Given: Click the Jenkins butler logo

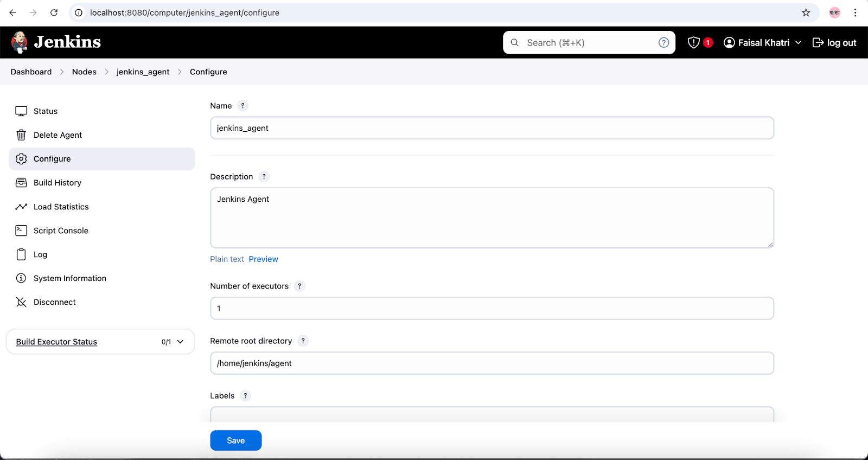Looking at the screenshot, I should click(x=20, y=42).
